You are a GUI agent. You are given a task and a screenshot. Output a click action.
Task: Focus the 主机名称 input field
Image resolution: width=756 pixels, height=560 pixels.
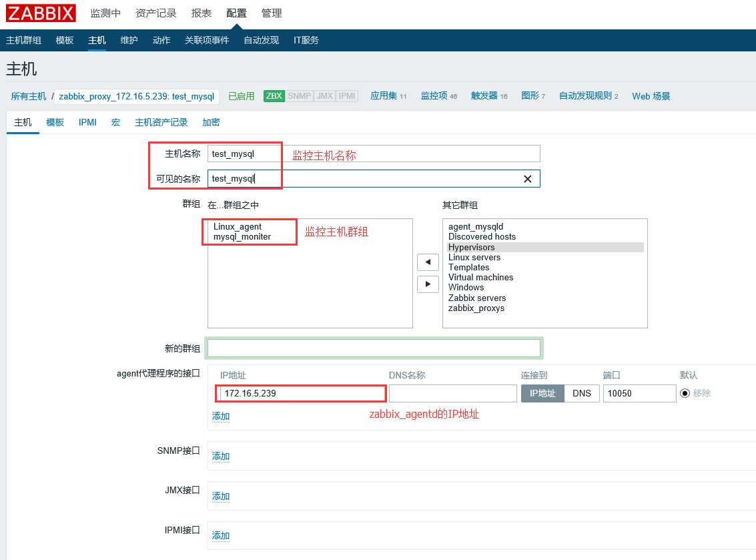(374, 154)
